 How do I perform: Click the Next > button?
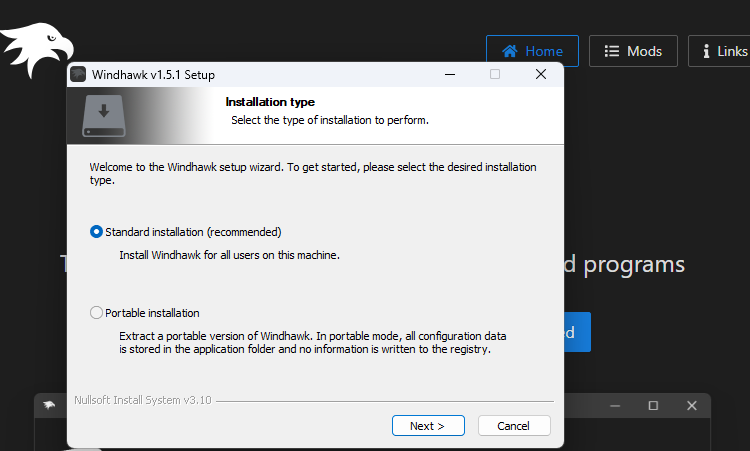click(428, 426)
